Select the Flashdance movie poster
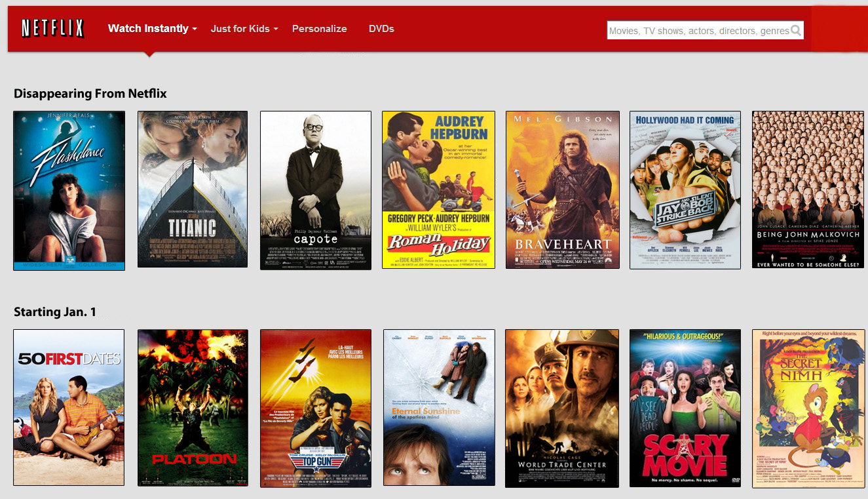This screenshot has width=868, height=499. (69, 190)
